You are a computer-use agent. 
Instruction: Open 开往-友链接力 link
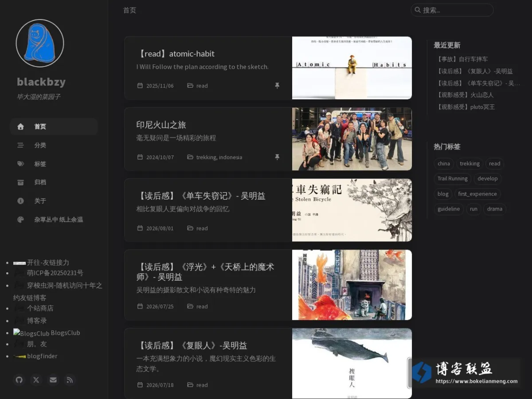[x=48, y=262]
